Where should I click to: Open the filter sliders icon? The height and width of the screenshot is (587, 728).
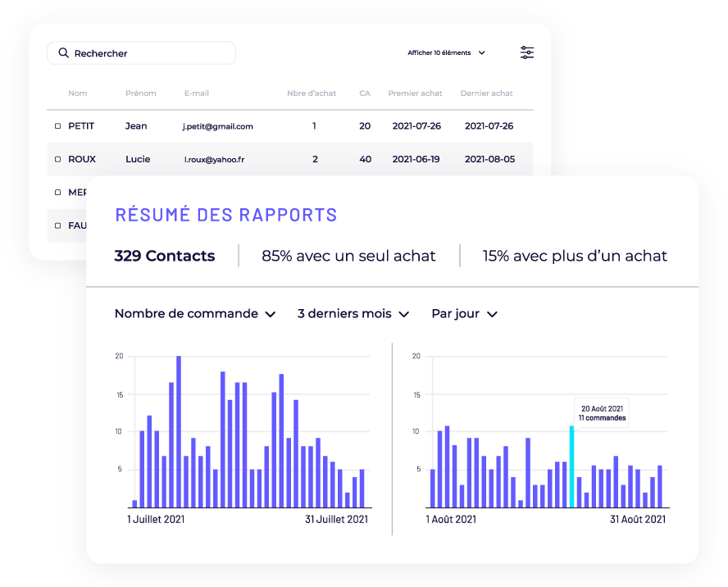click(527, 52)
